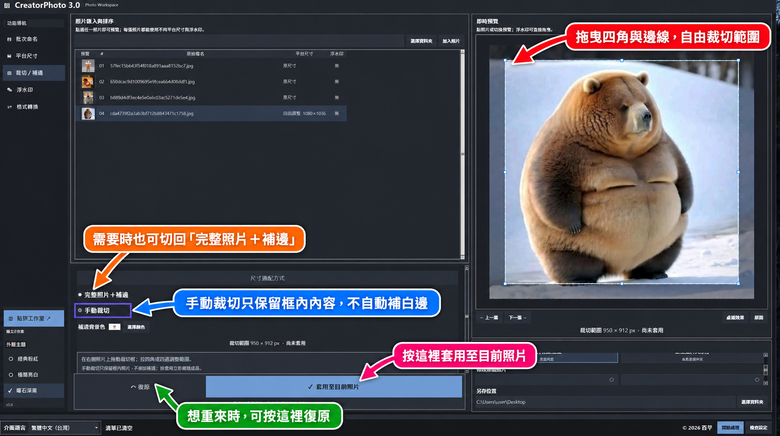
Task: Click the CreatorPhoto 3.0 app logo icon
Action: (x=7, y=5)
